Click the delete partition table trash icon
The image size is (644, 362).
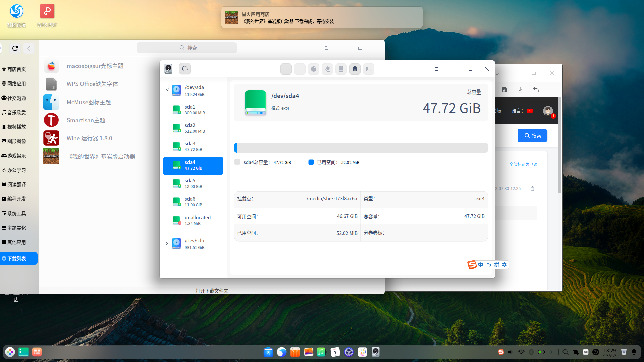pyautogui.click(x=355, y=69)
